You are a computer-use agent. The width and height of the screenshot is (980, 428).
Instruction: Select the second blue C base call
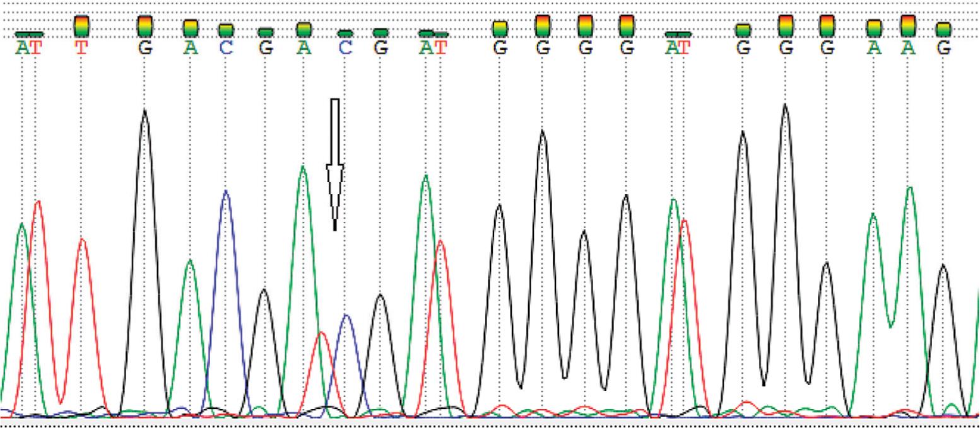(345, 48)
